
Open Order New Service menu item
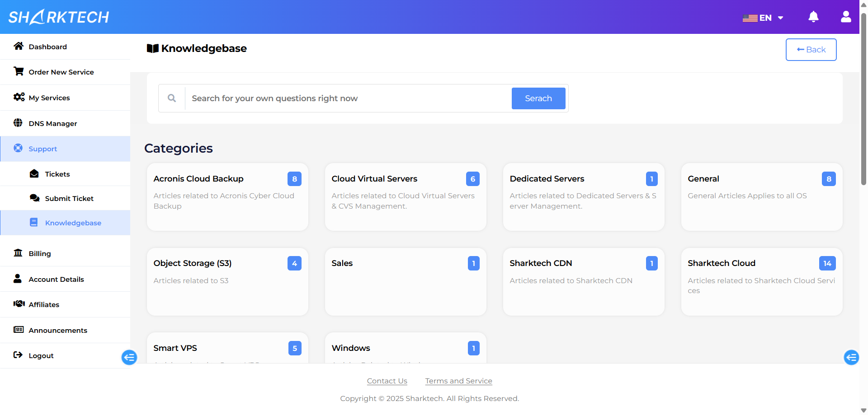pos(65,72)
